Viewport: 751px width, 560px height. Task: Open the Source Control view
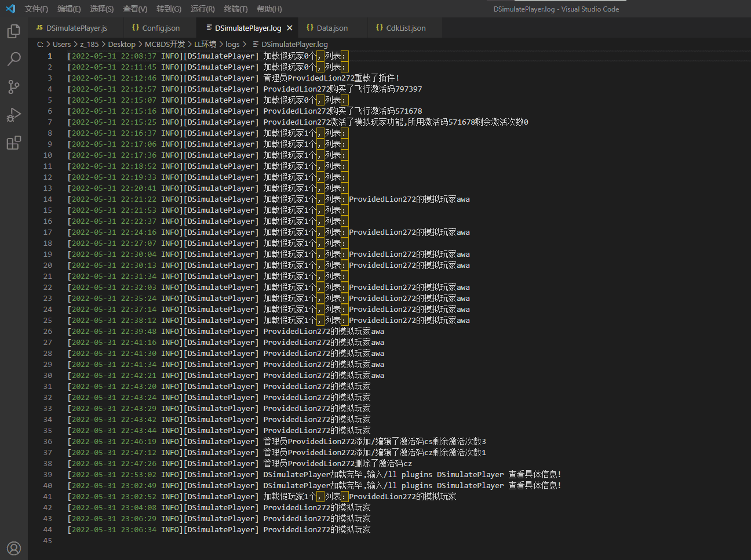[14, 86]
